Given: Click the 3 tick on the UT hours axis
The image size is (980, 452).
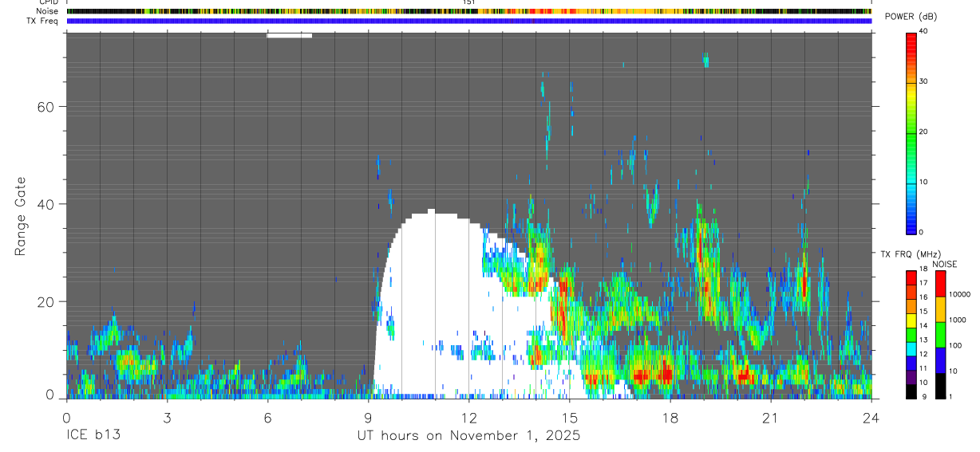Looking at the screenshot, I should (x=168, y=418).
